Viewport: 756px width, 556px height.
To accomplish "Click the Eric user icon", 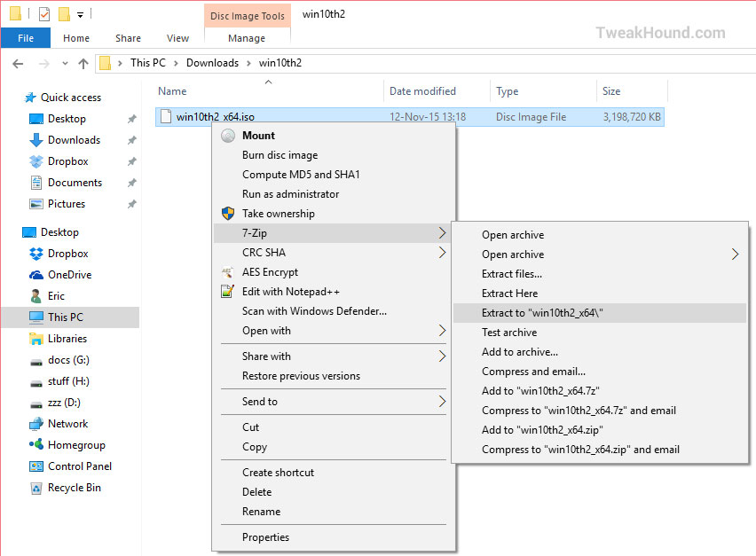I will point(35,296).
